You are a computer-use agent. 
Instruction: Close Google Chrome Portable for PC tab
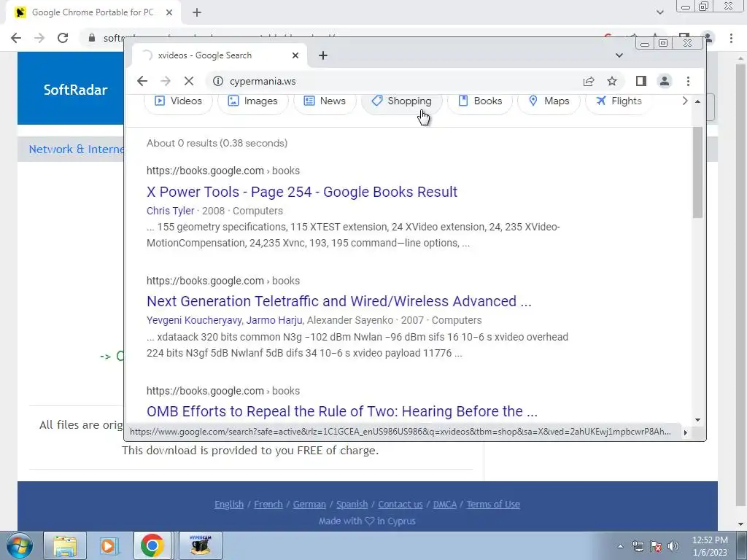coord(169,12)
